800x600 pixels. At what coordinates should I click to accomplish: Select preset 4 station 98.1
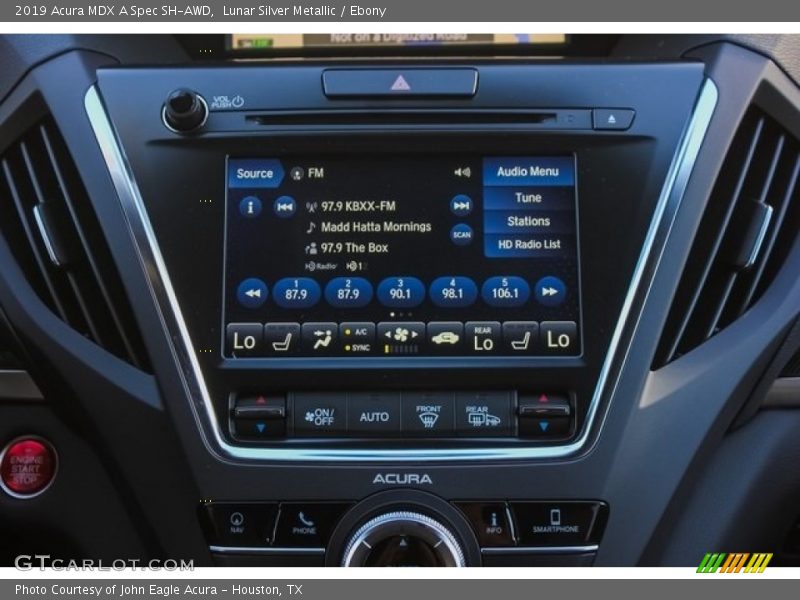453,291
